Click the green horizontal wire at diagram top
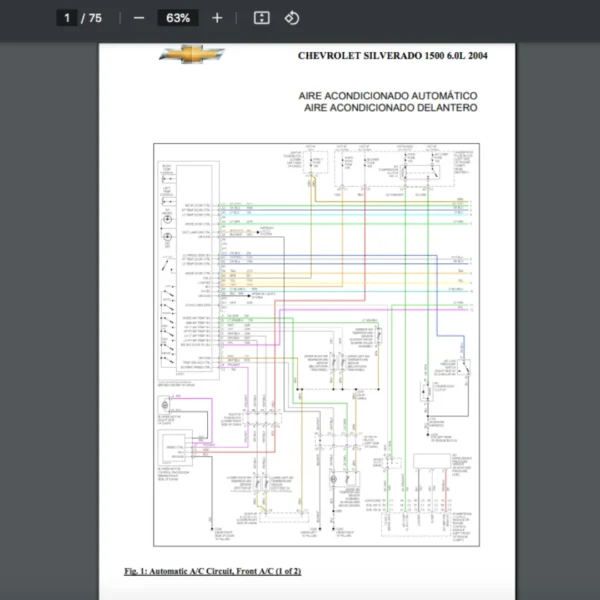The width and height of the screenshot is (600, 600). point(340,205)
